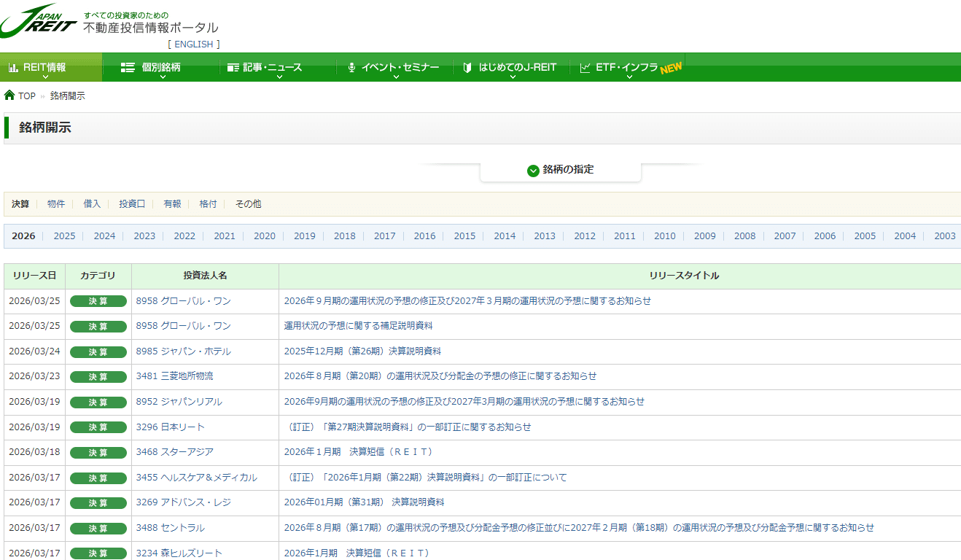Open the イベント・セミナー dropdown menu
Image resolution: width=961 pixels, height=560 pixels.
[400, 68]
